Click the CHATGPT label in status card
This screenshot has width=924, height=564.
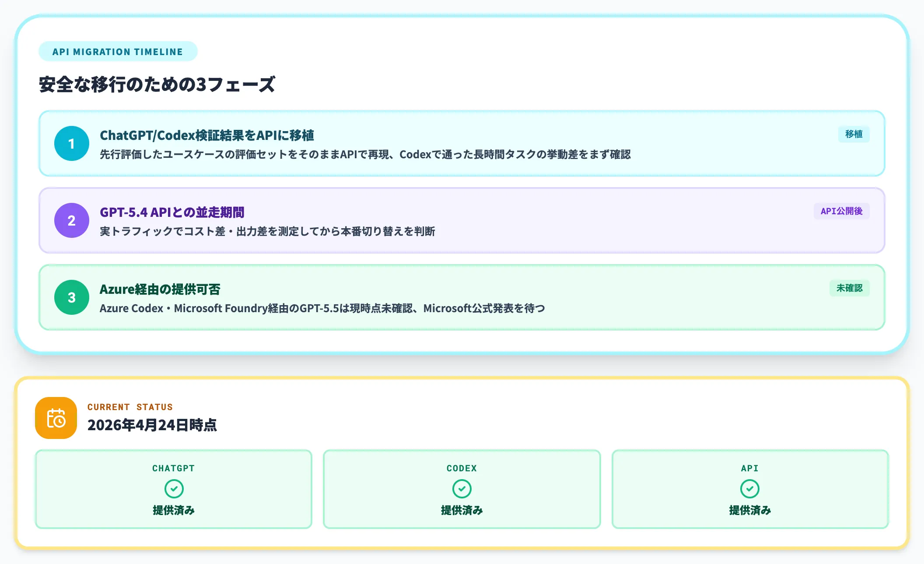(x=174, y=468)
